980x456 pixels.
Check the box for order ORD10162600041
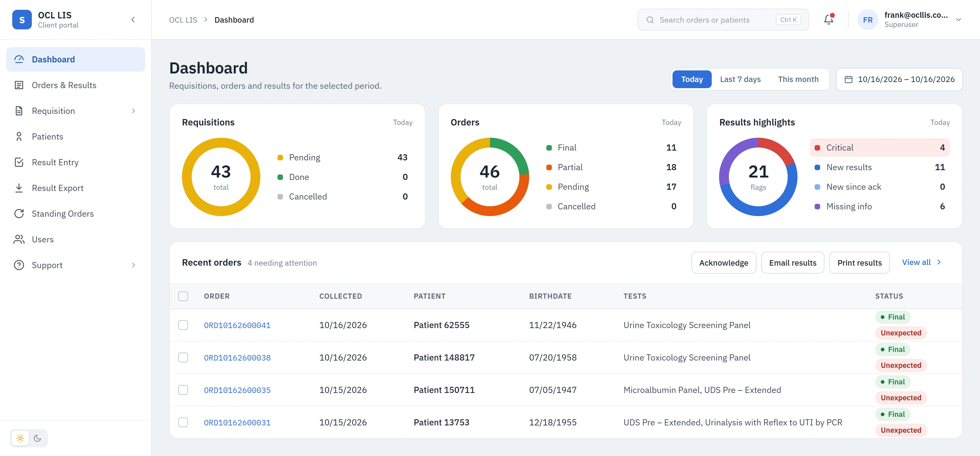(x=183, y=325)
